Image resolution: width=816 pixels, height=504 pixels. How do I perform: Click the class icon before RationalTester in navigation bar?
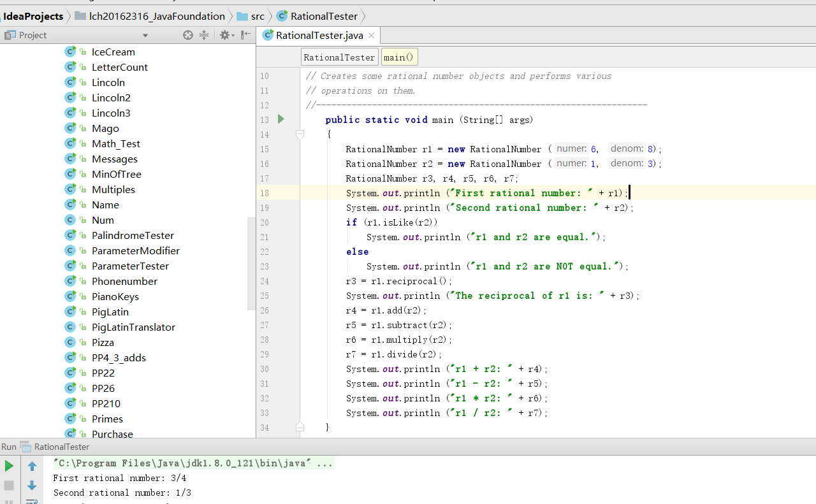pyautogui.click(x=282, y=16)
